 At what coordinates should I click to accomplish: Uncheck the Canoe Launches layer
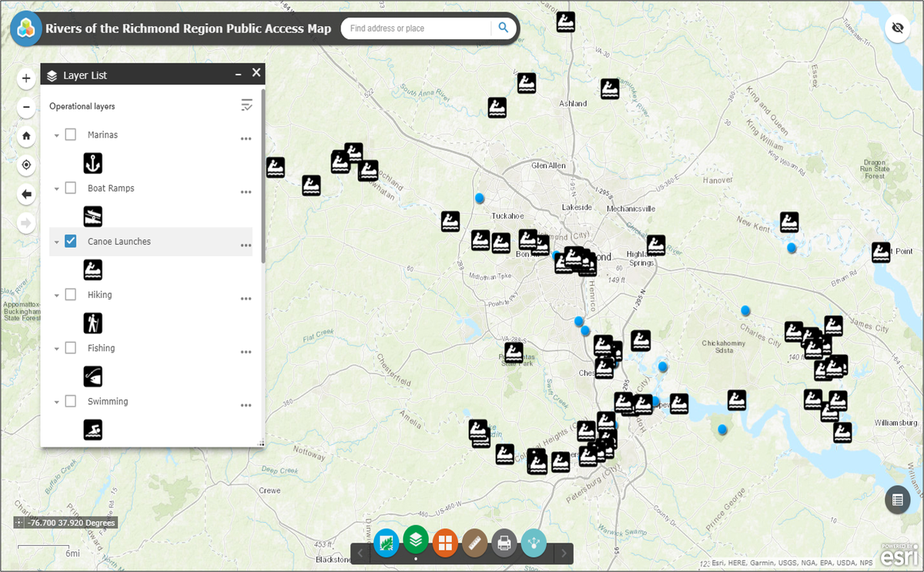point(70,241)
